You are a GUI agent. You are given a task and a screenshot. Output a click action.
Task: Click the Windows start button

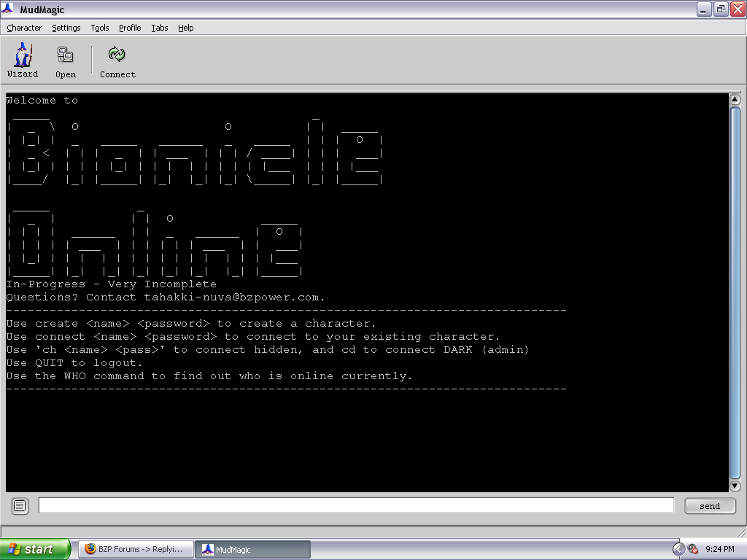35,549
